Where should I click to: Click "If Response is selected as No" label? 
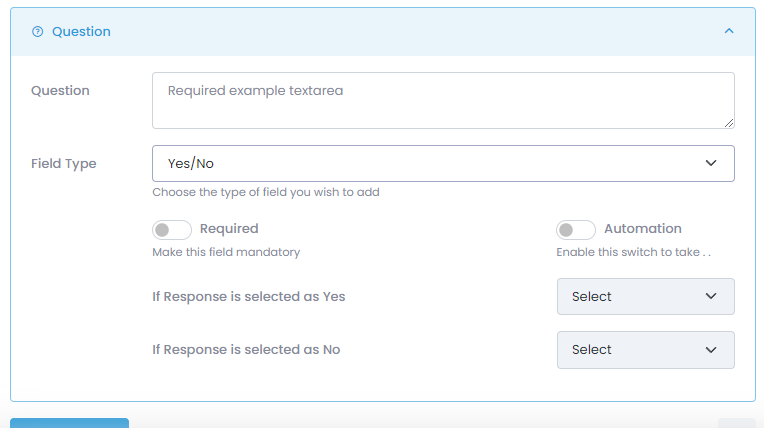click(x=247, y=350)
